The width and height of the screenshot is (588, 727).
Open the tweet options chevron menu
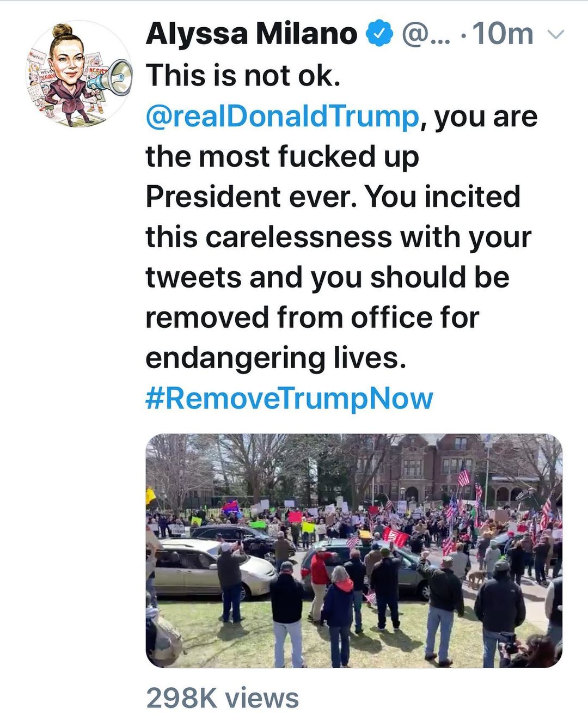(x=555, y=35)
